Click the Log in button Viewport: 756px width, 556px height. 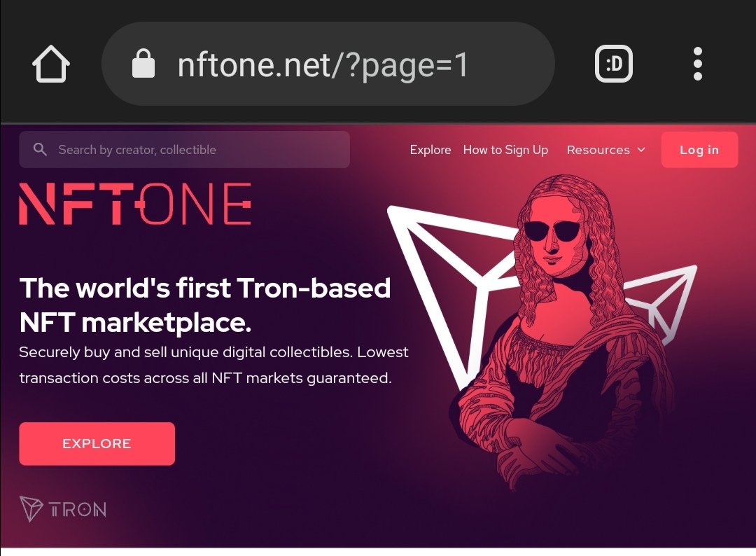699,150
